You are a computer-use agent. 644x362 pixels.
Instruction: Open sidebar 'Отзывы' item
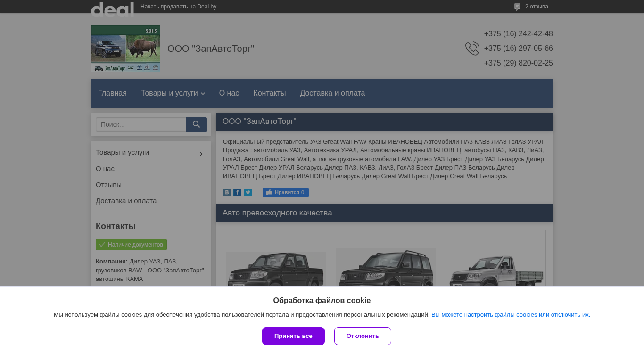[108, 185]
